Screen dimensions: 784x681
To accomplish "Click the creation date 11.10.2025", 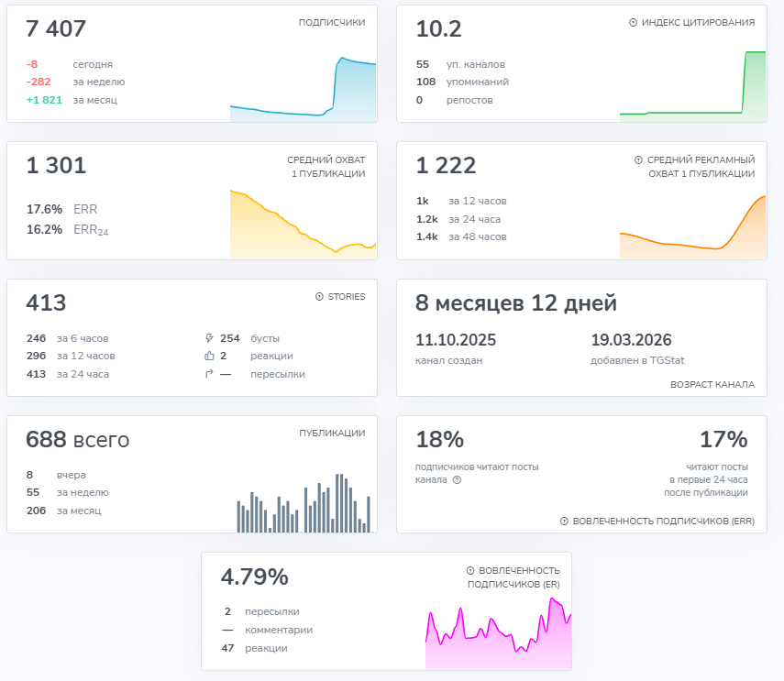I will (x=456, y=340).
